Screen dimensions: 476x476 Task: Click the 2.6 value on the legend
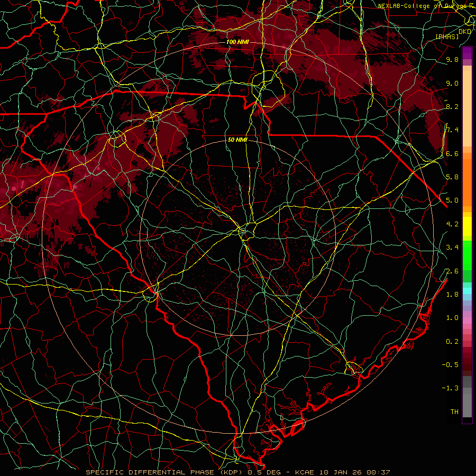452,271
